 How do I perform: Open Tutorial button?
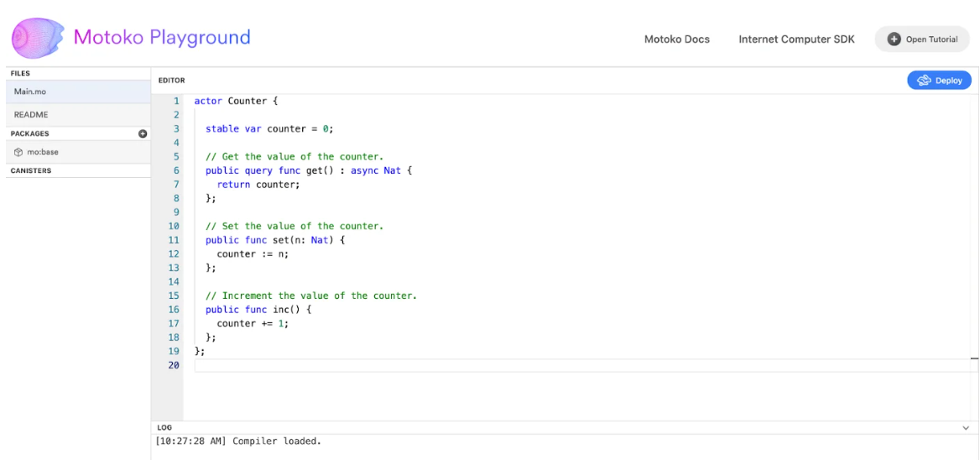point(922,39)
